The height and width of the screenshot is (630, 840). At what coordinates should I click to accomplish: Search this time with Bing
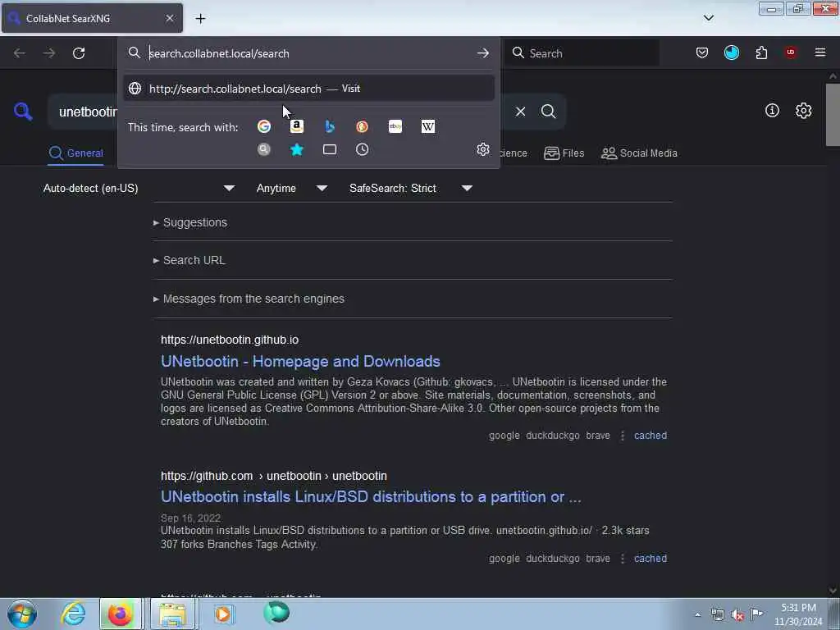(x=330, y=126)
